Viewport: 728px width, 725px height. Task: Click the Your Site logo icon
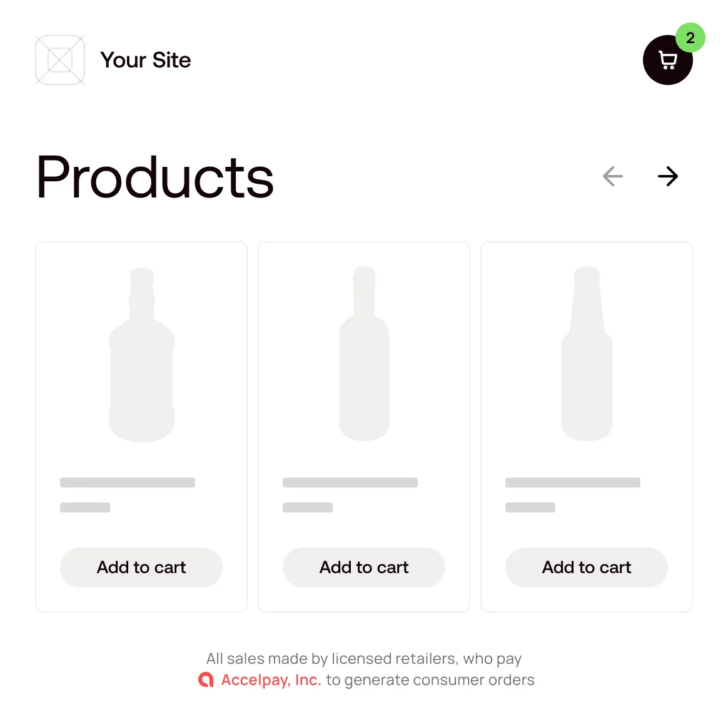coord(60,60)
